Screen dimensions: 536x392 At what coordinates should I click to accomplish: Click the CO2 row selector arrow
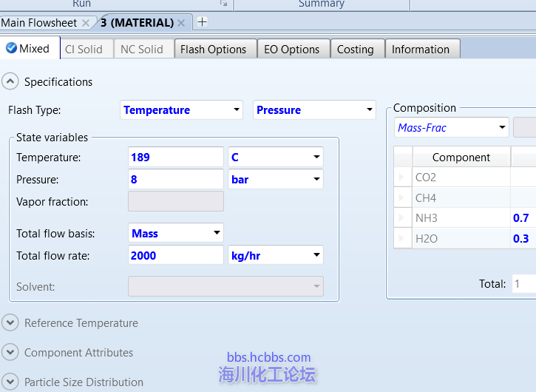coord(402,178)
